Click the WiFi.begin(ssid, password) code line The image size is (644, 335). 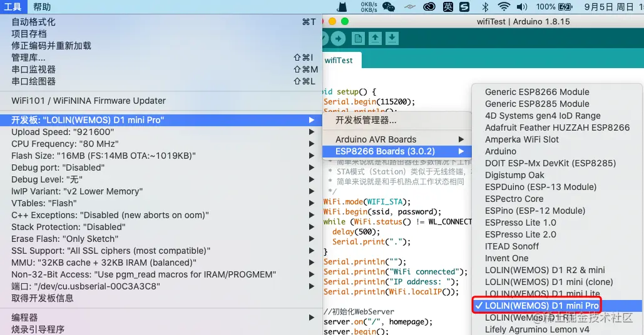[x=382, y=212]
